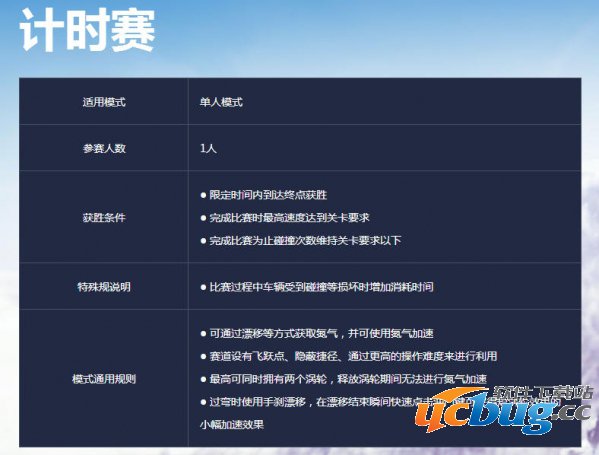Select the 参赛人数 row label
This screenshot has height=455, width=599.
[x=104, y=148]
